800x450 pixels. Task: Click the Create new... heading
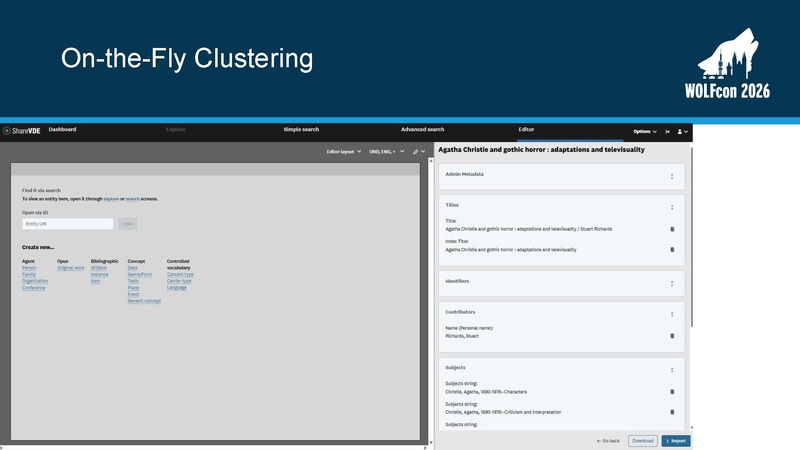[x=38, y=247]
